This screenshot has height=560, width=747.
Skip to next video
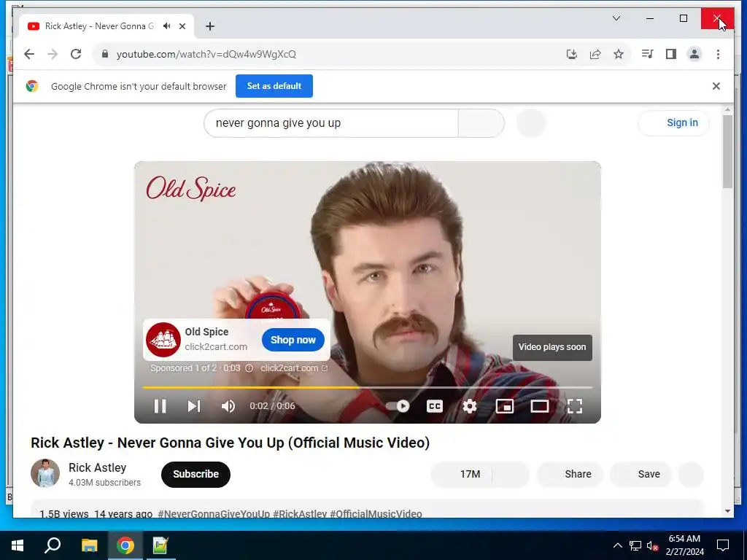194,406
